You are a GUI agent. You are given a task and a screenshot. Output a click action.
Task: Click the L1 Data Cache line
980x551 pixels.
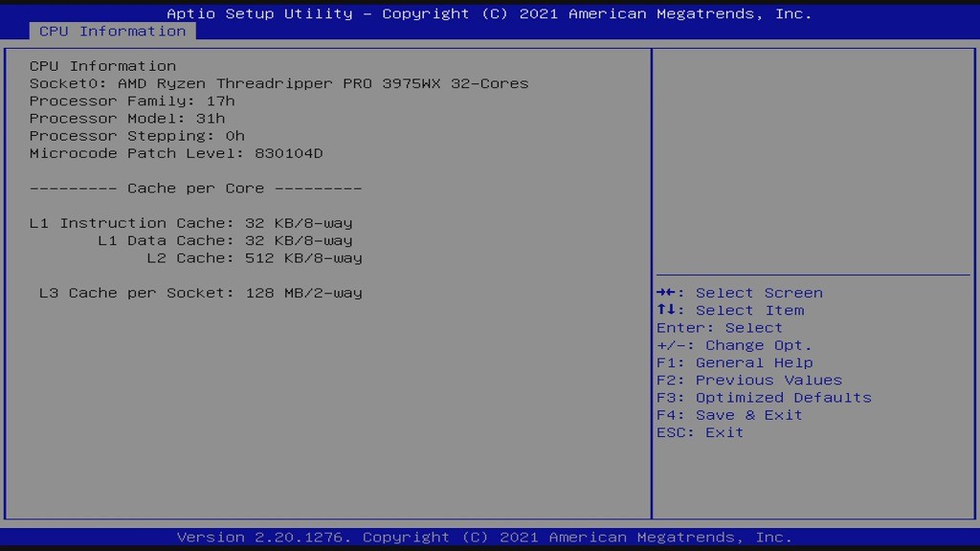pyautogui.click(x=225, y=240)
